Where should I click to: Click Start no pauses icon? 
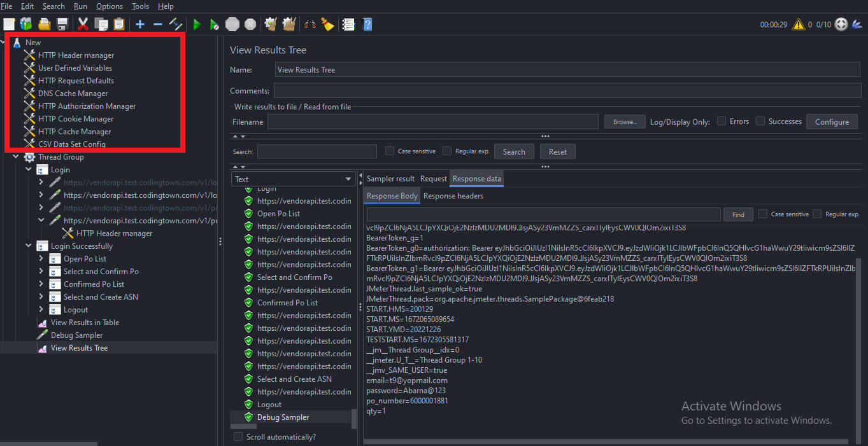coord(215,25)
